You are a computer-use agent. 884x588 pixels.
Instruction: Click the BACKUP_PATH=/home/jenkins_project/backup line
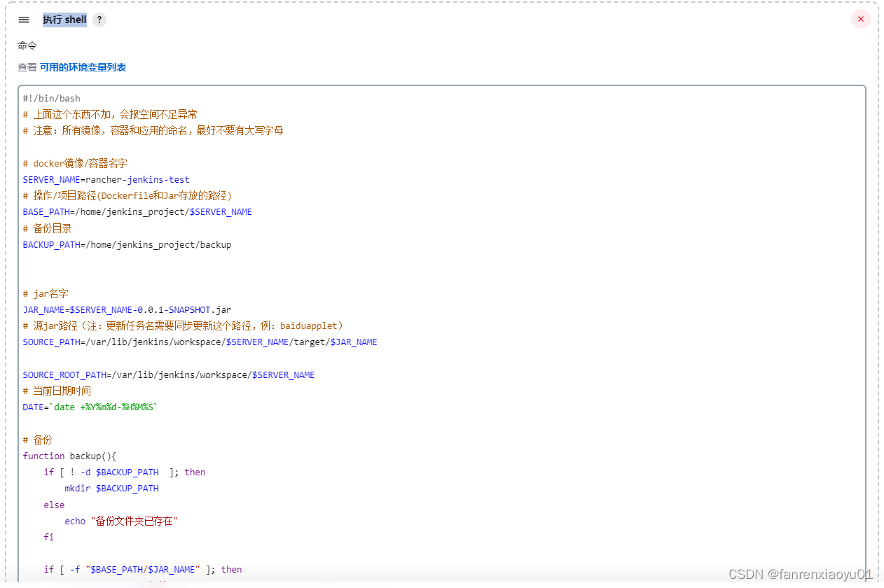127,245
